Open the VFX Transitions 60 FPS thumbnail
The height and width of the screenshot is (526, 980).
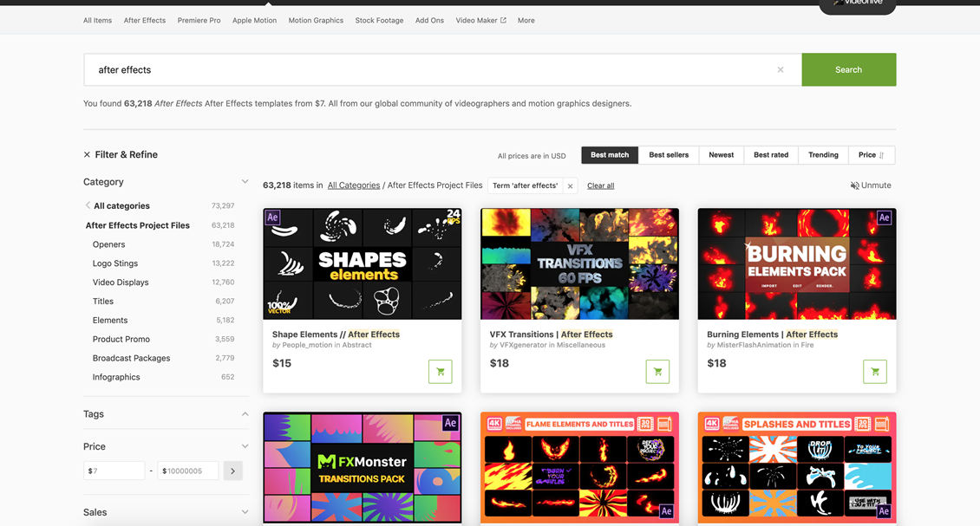(579, 263)
